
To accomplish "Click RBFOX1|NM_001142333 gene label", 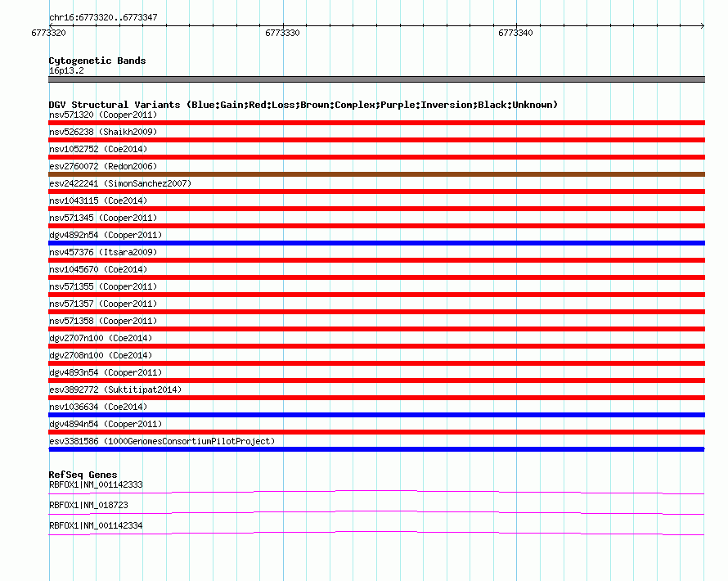I will point(96,484).
